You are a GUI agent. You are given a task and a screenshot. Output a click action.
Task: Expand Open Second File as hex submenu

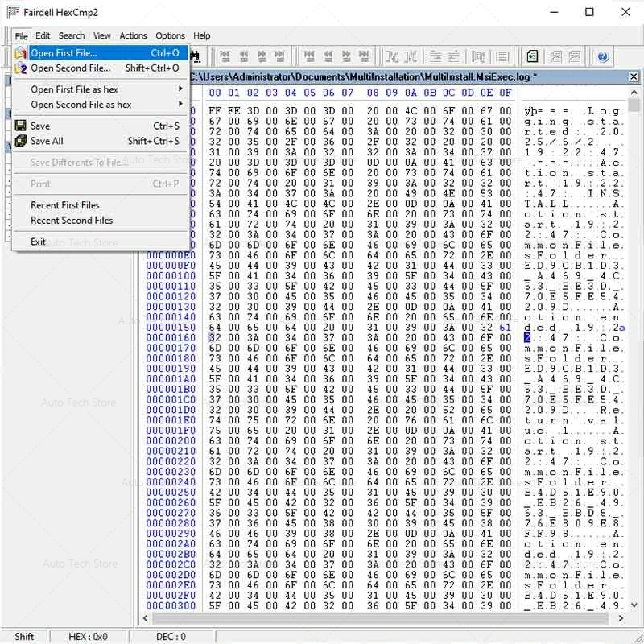click(101, 105)
